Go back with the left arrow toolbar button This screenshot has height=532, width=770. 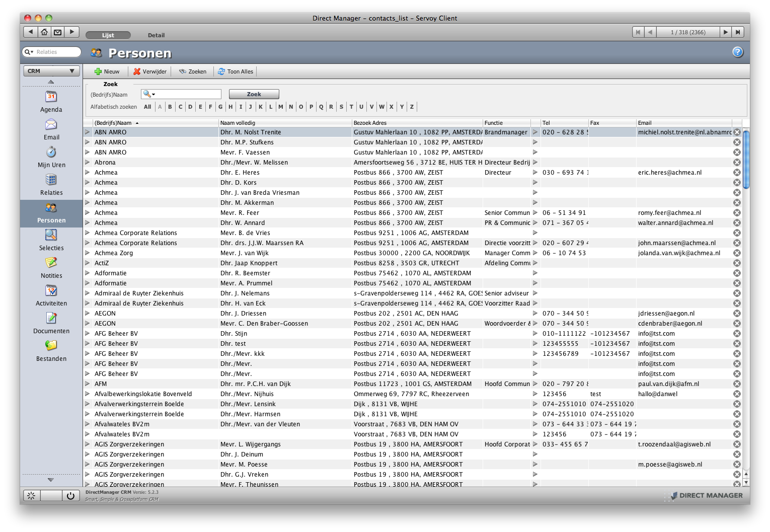[x=31, y=32]
